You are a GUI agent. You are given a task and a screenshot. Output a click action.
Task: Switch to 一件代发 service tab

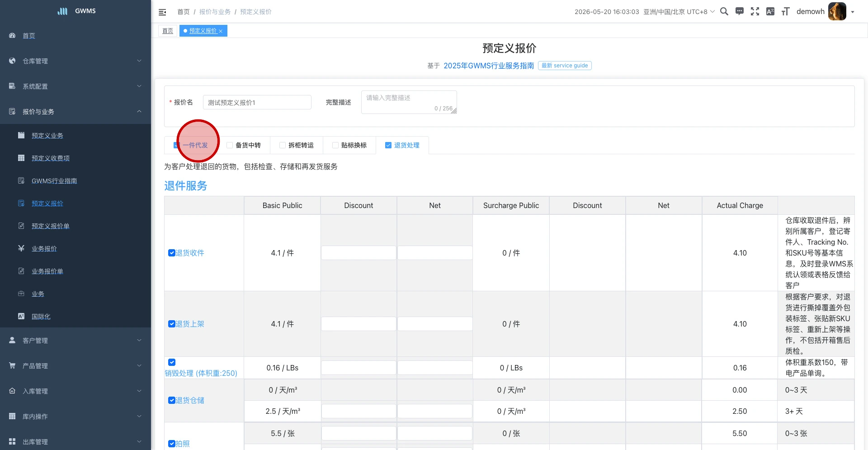(195, 145)
